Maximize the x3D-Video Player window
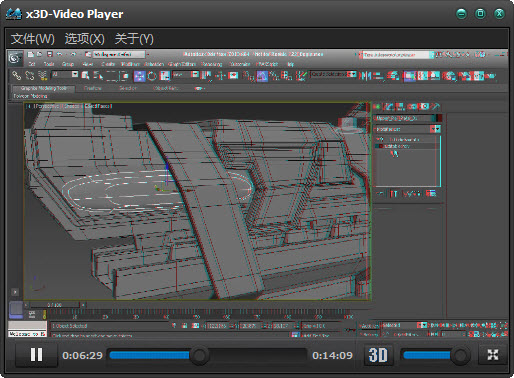 pos(480,14)
